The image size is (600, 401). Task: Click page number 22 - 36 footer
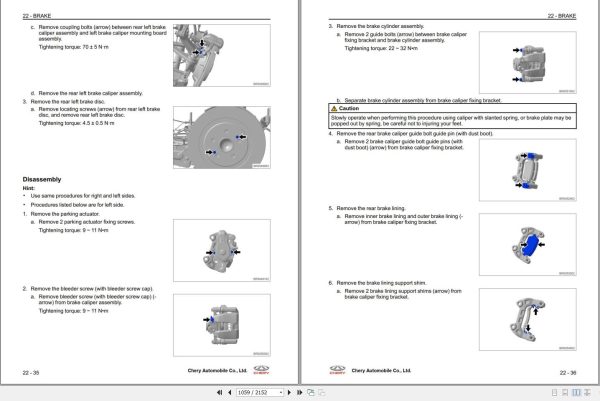pos(568,373)
